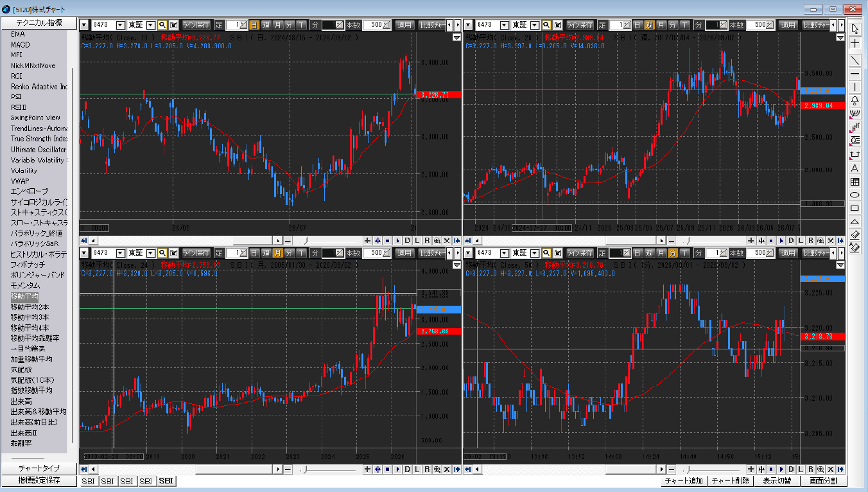868x492 pixels.
Task: Click the X delete icon under top-right chart
Action: (830, 240)
